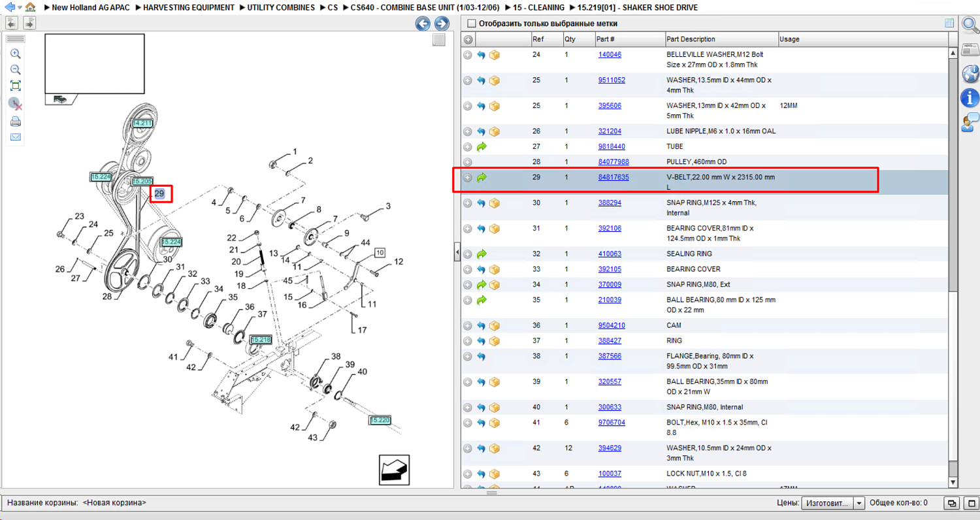
Task: Click the add icon in the parts table header
Action: (468, 40)
